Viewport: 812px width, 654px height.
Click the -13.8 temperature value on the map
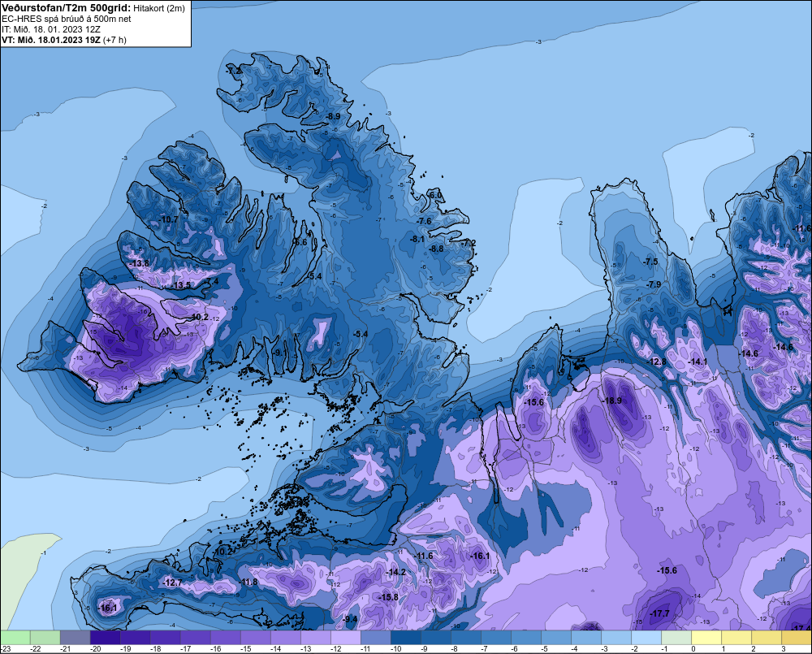pyautogui.click(x=139, y=263)
